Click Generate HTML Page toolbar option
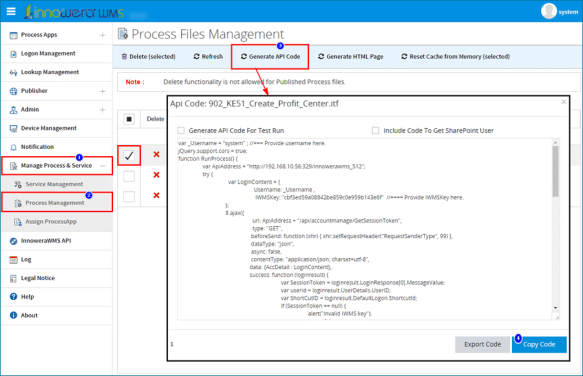 coord(351,57)
